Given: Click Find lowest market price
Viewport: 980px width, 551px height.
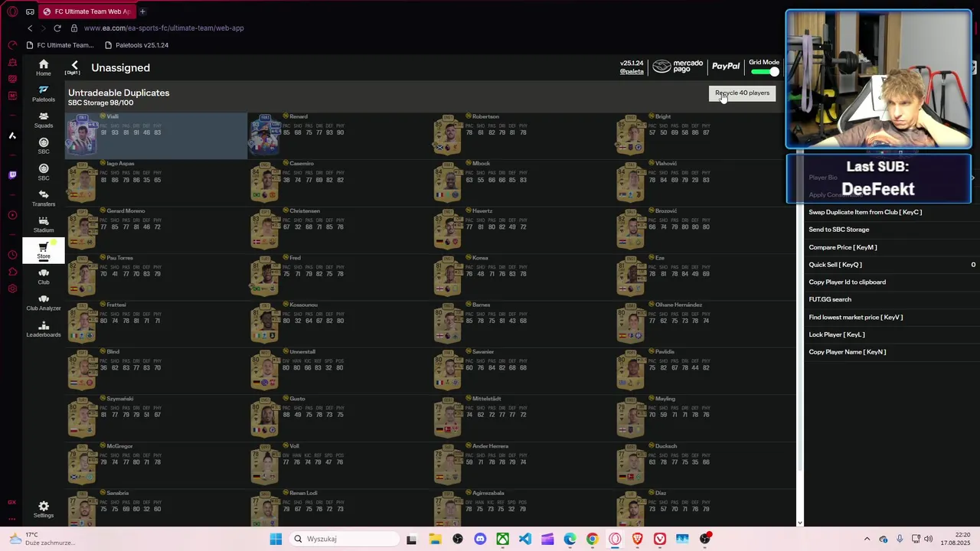Looking at the screenshot, I should [x=855, y=317].
